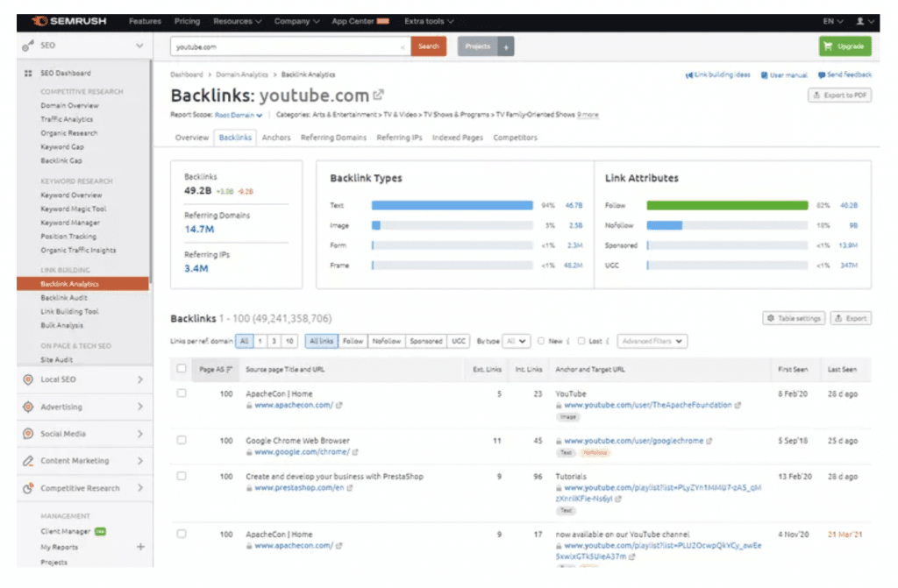
Task: Click the SEO key icon in sidebar
Action: tap(27, 46)
